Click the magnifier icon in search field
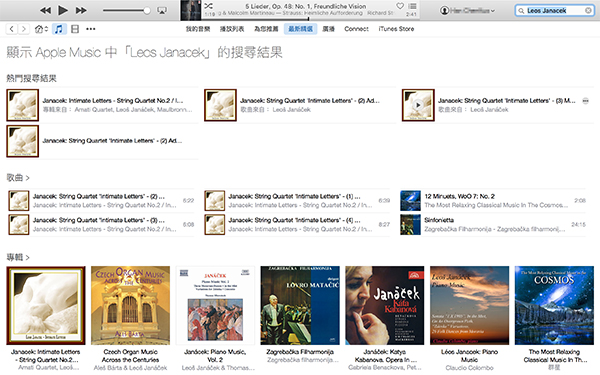600x375 pixels. coord(521,11)
